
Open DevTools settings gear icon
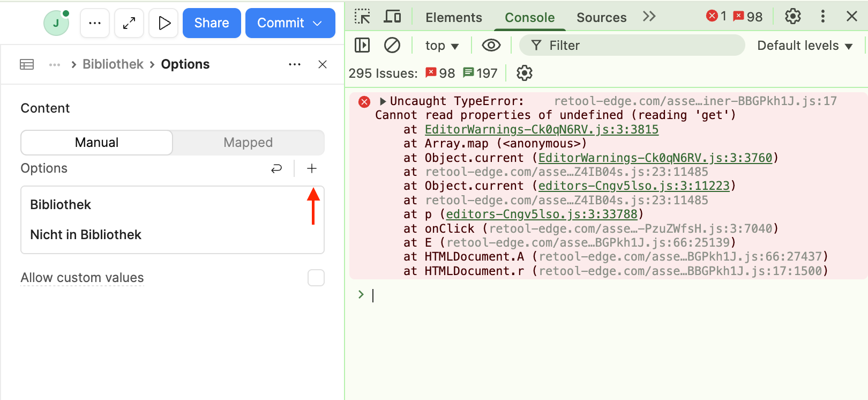coord(792,17)
